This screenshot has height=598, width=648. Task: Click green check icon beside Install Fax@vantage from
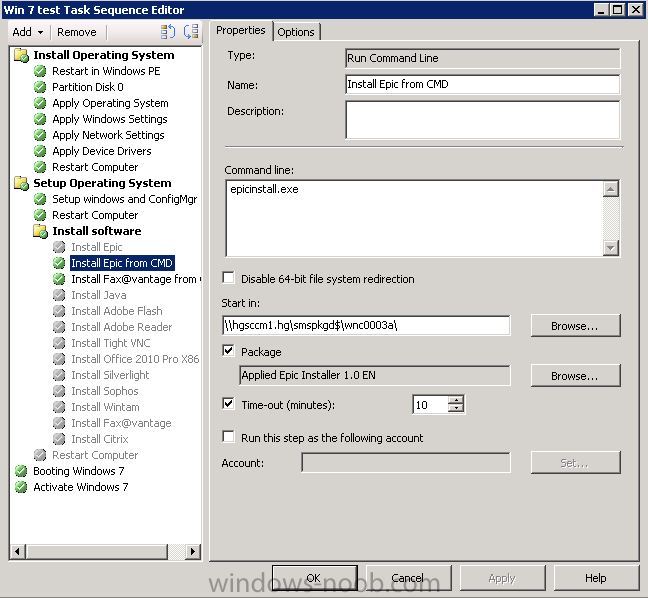tap(59, 279)
